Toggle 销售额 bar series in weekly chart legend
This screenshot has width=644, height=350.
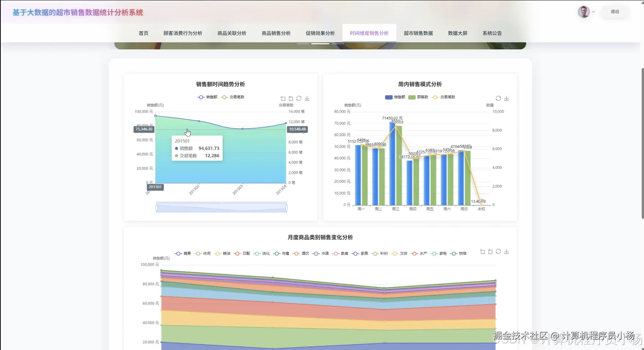point(395,97)
